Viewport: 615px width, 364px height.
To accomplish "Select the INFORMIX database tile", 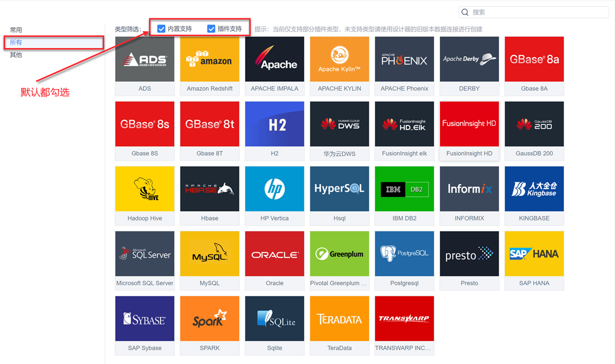I will pyautogui.click(x=469, y=196).
